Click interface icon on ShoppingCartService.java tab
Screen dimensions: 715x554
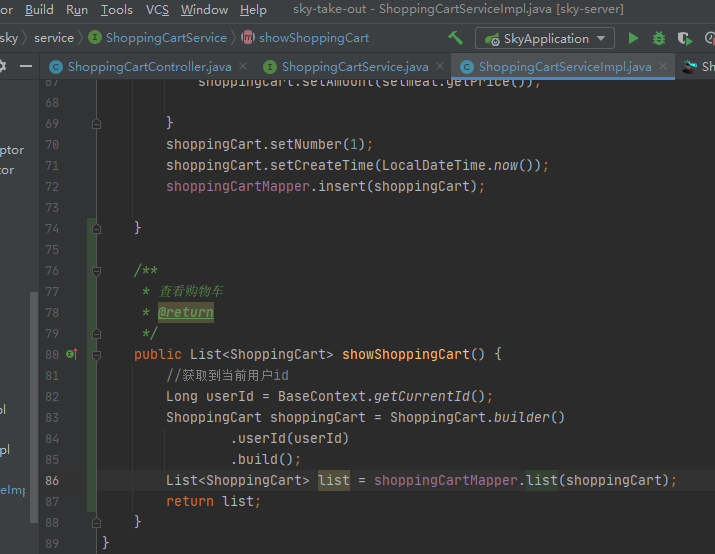coord(270,67)
